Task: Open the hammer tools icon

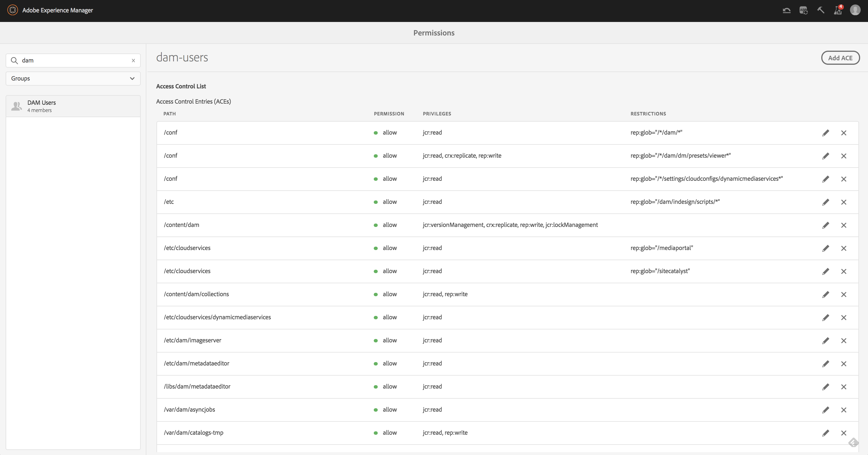Action: (x=821, y=10)
